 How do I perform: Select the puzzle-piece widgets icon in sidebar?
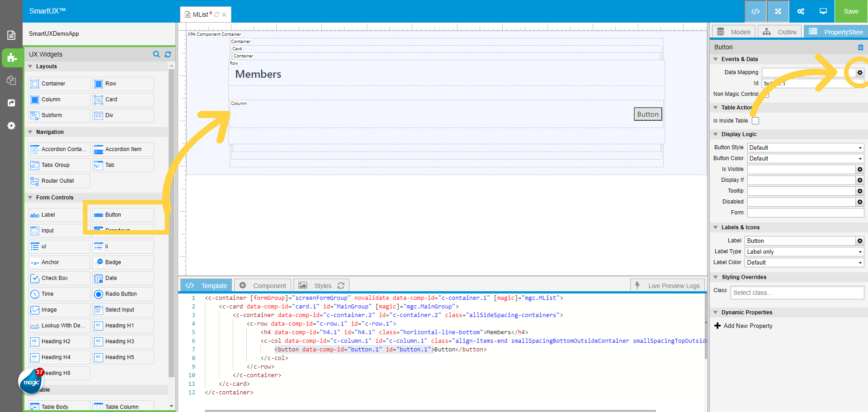pyautogui.click(x=11, y=58)
